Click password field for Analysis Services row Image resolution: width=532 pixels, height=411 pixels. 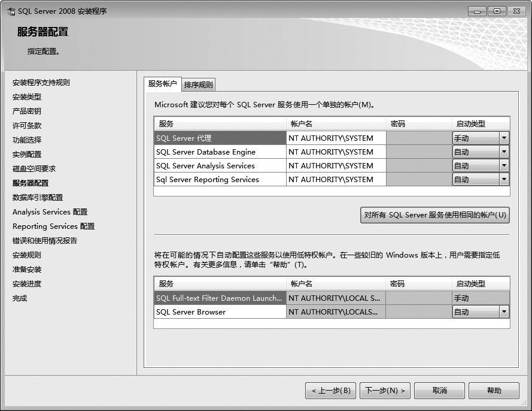(419, 166)
